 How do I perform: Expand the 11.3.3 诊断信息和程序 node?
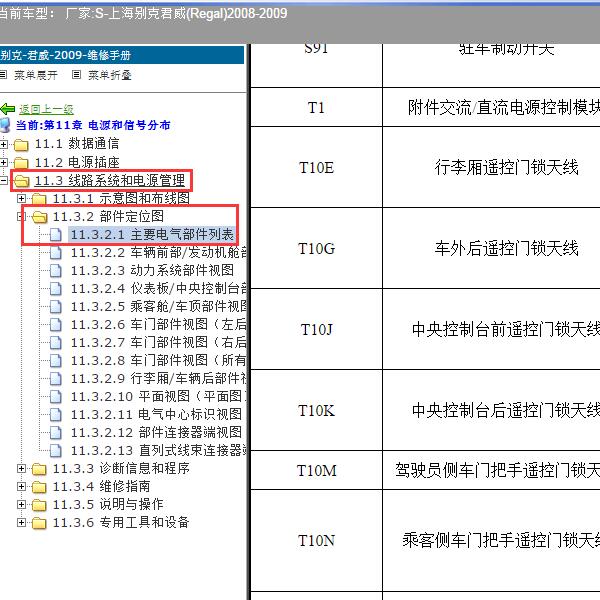21,468
